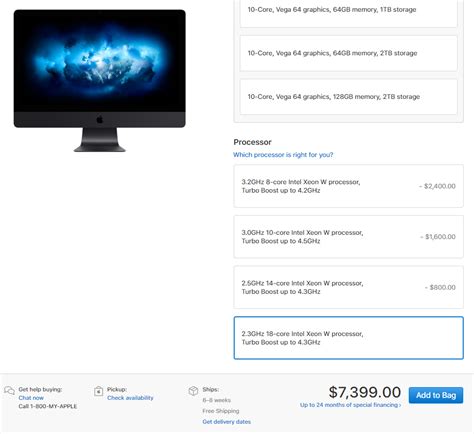Open the Get delivery dates link
Viewport: 474px width, 434px height.
coord(226,422)
